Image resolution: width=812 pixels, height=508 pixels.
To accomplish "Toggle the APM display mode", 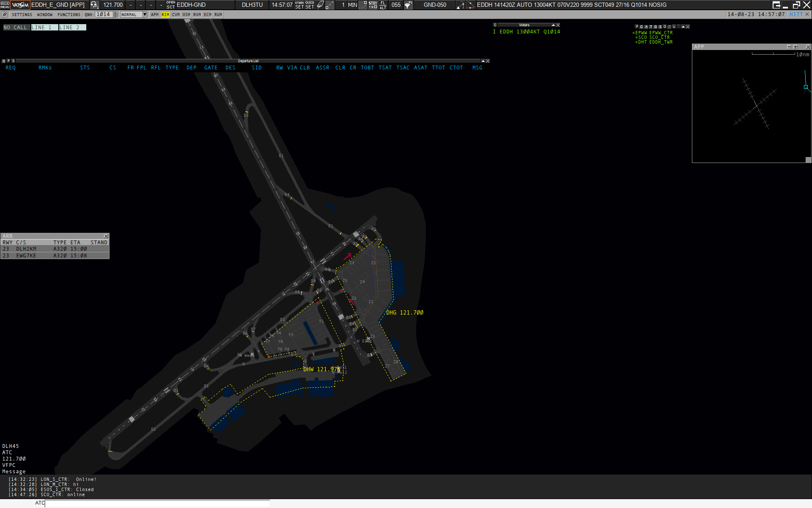I will 155,14.
